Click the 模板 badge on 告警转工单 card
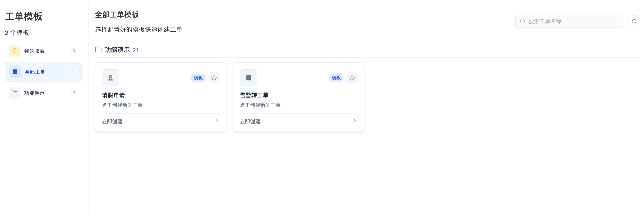The height and width of the screenshot is (215, 644). (336, 78)
